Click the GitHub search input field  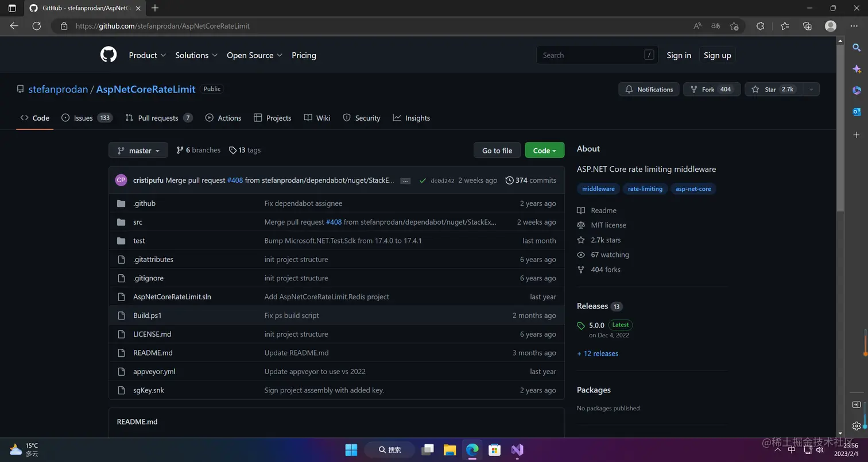[597, 55]
